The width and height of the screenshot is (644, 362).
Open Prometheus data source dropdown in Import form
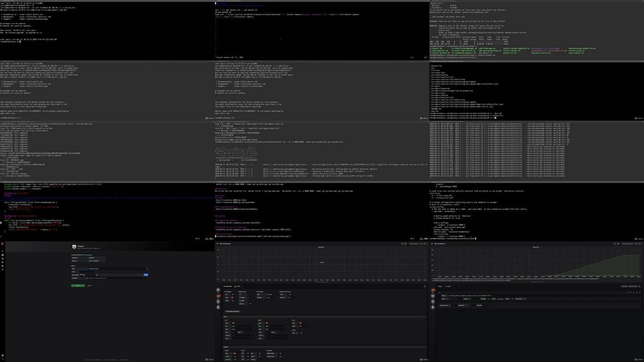pyautogui.click(x=118, y=278)
